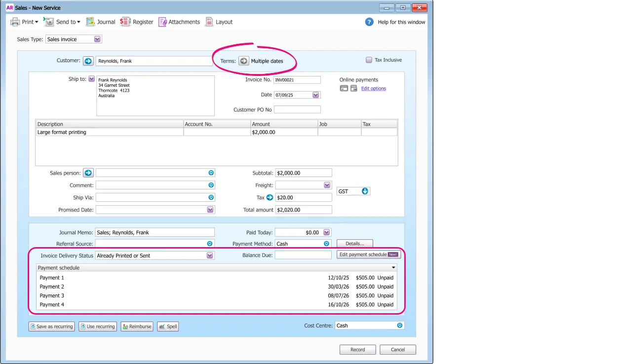Image resolution: width=618 pixels, height=364 pixels.
Task: Open the Edit options link
Action: [x=374, y=89]
